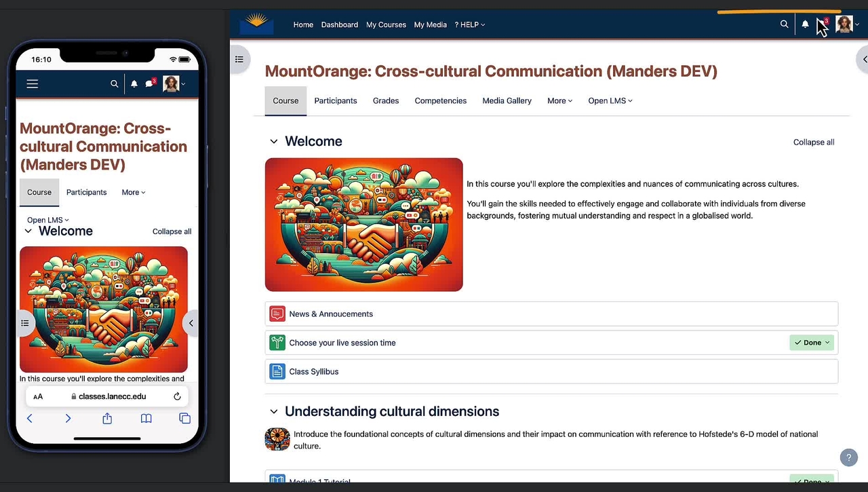Collapse Welcome section in phone view
The height and width of the screenshot is (492, 868).
(28, 231)
